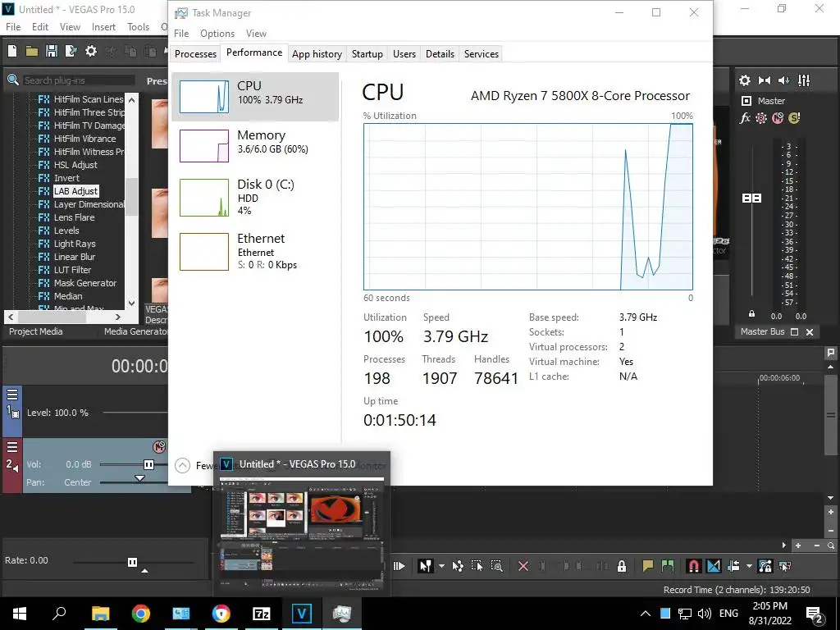Toggle Ignore Event Grouping
The image size is (840, 630).
coord(785,566)
